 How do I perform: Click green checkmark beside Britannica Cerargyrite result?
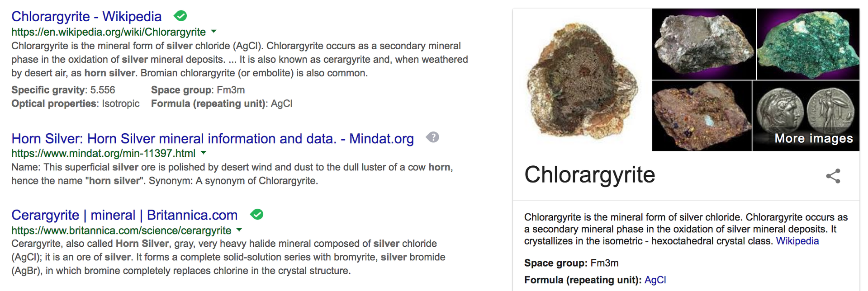[x=257, y=215]
